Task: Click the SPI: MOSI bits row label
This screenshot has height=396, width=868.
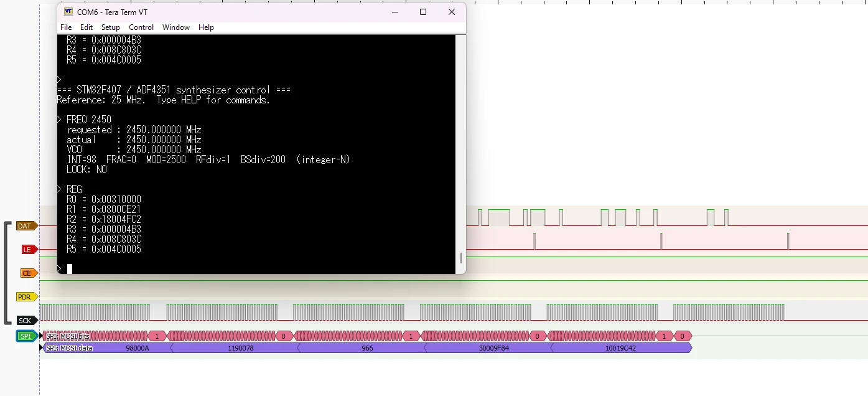Action: (68, 336)
